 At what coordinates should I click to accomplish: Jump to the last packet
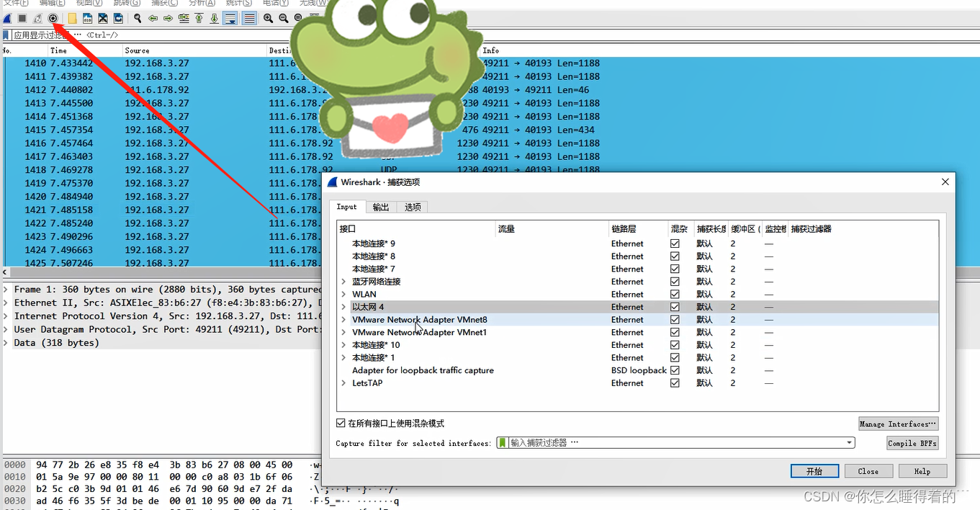click(x=214, y=18)
